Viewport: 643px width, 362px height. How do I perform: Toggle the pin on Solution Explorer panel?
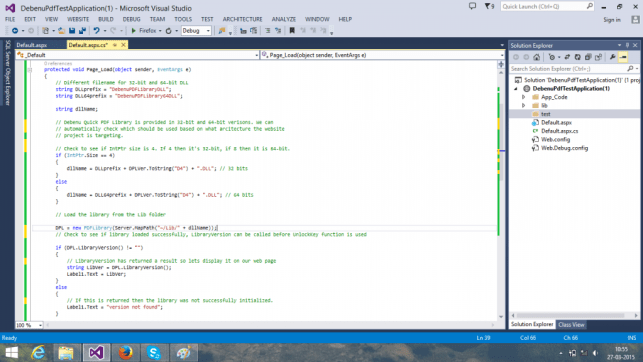pyautogui.click(x=627, y=46)
